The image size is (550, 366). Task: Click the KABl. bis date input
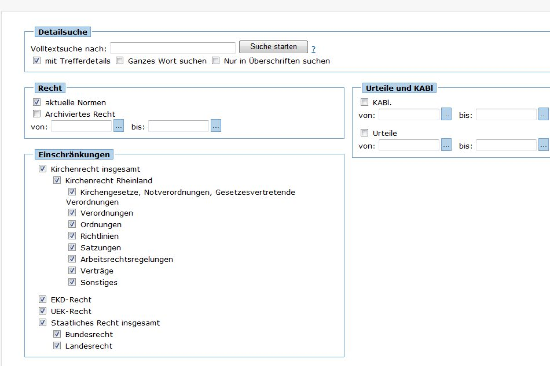click(507, 114)
